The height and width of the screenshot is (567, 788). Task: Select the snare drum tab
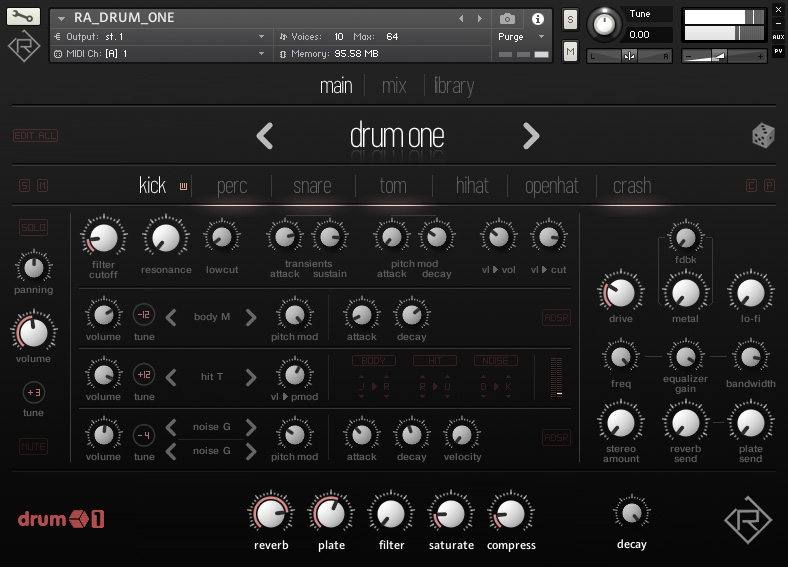coord(312,186)
